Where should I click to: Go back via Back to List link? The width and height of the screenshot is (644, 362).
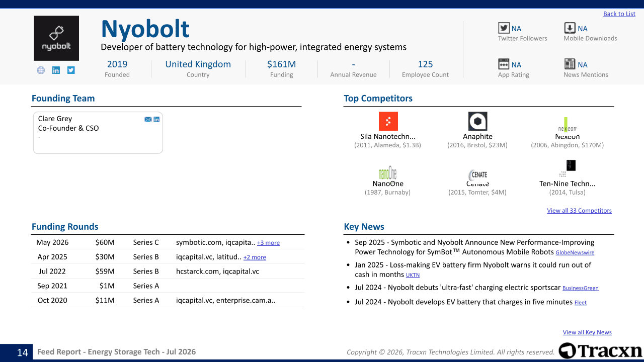coord(619,14)
